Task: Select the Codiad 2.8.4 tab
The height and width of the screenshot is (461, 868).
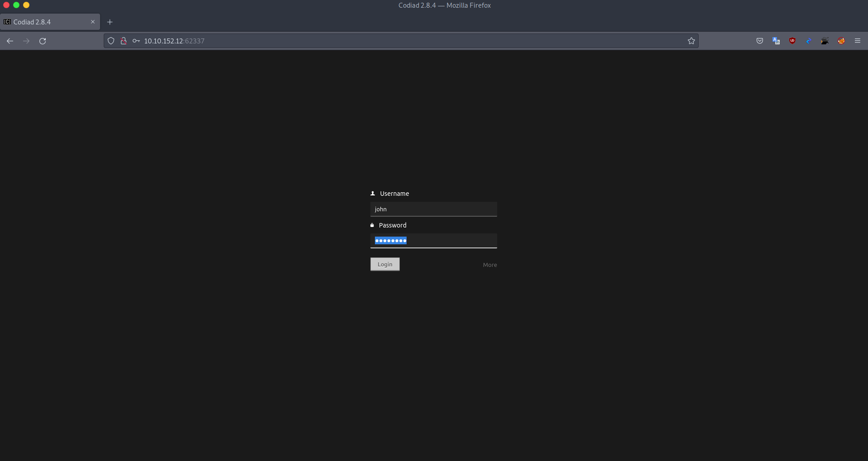Action: [x=50, y=22]
